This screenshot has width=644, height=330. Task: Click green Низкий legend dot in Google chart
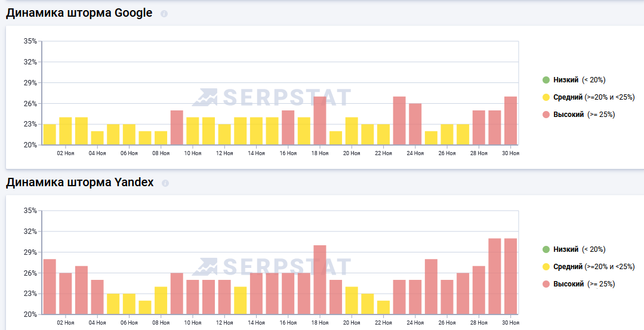(546, 80)
